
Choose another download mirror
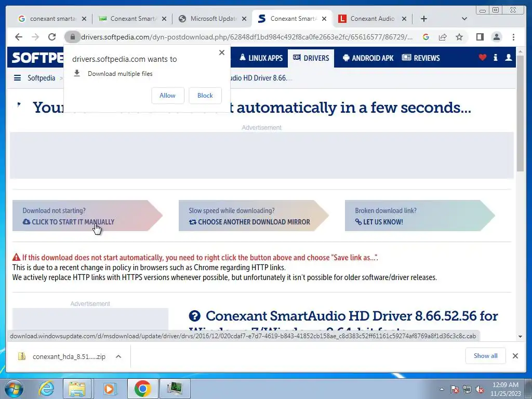(x=254, y=216)
